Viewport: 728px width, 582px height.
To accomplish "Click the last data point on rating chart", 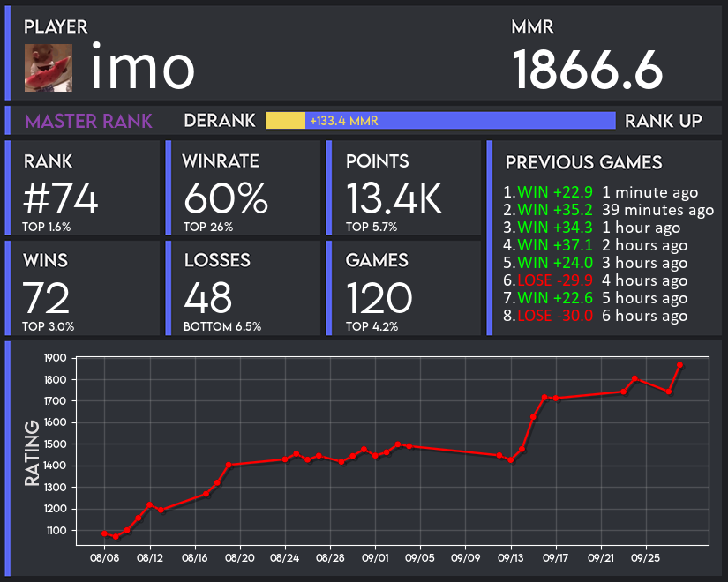I will (x=679, y=365).
